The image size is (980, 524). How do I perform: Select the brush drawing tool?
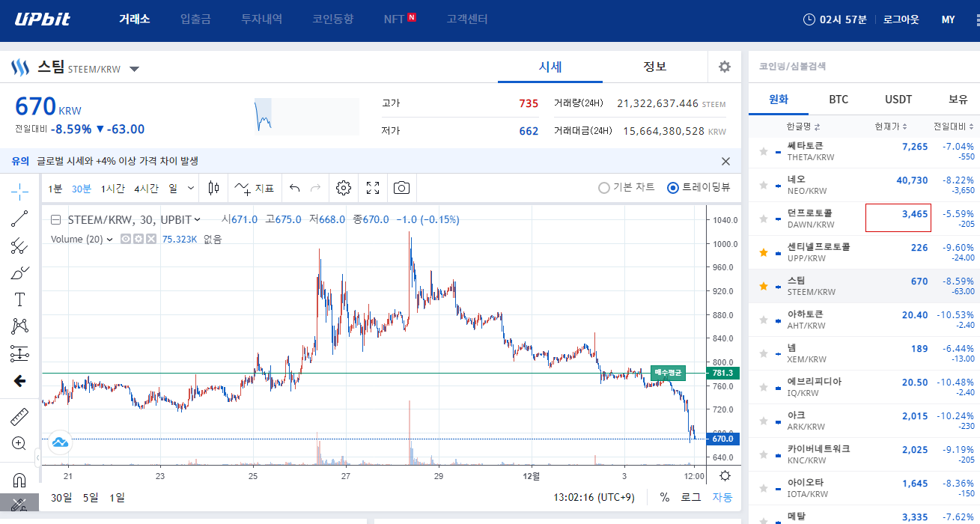point(19,272)
